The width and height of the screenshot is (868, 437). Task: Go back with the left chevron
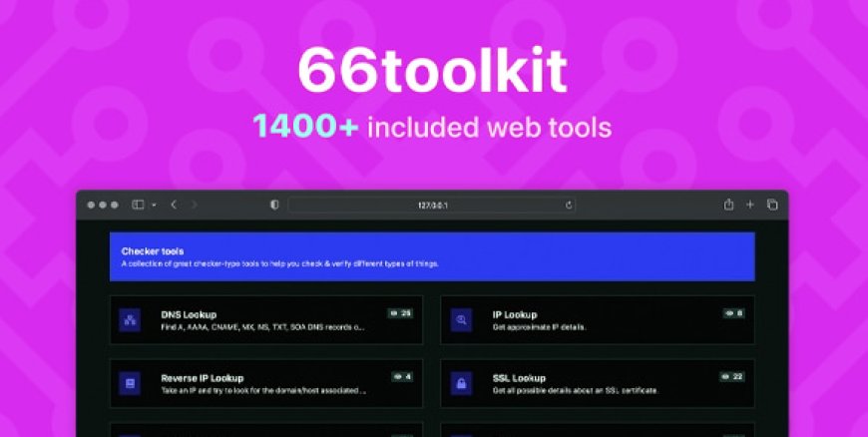[x=174, y=205]
